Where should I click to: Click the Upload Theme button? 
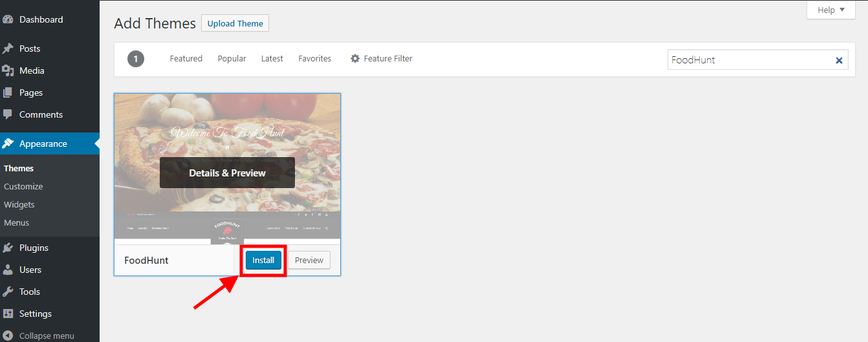coord(235,23)
